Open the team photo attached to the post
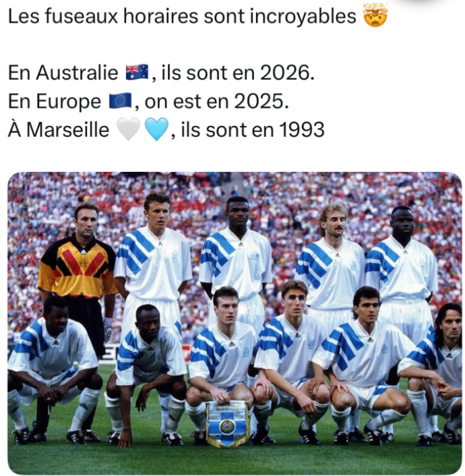 point(235,324)
